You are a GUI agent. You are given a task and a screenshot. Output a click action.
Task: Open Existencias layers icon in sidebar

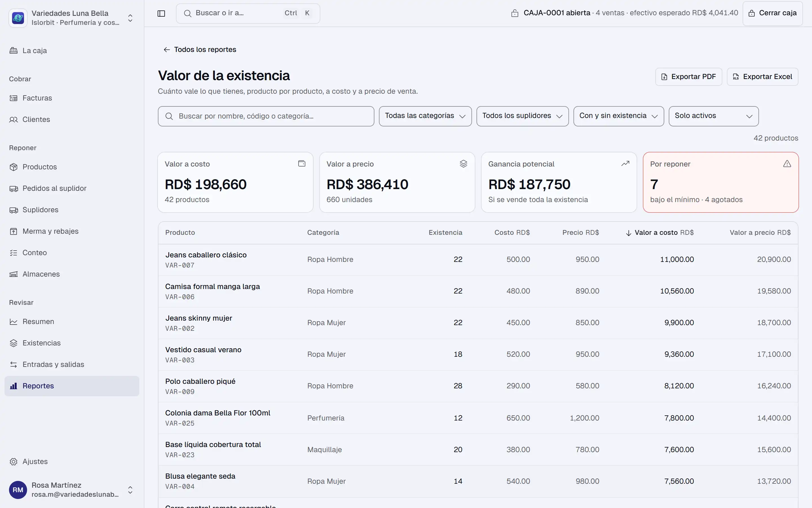tap(14, 343)
